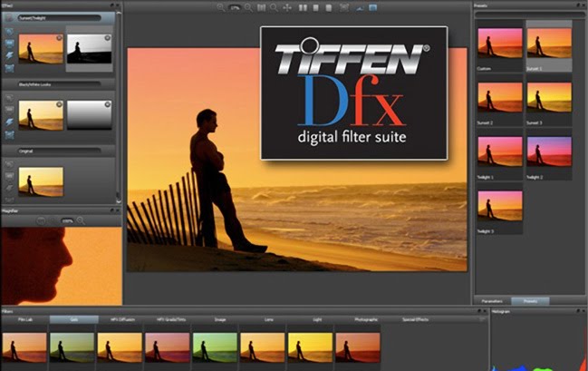
Task: Open the HFX Diffusion filter tab
Action: point(122,319)
